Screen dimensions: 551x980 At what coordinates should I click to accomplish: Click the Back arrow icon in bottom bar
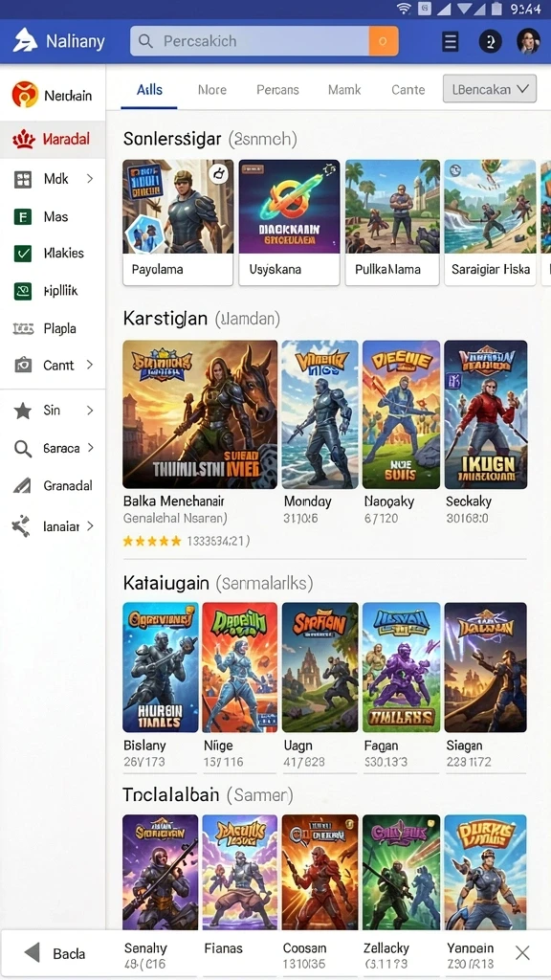(x=32, y=953)
